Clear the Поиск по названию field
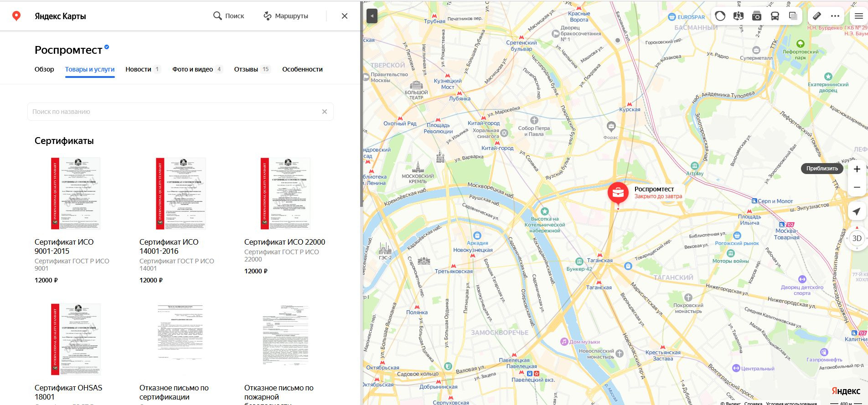 [325, 112]
